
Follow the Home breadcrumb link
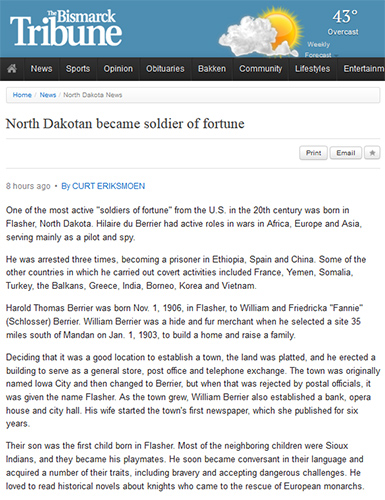coord(22,95)
